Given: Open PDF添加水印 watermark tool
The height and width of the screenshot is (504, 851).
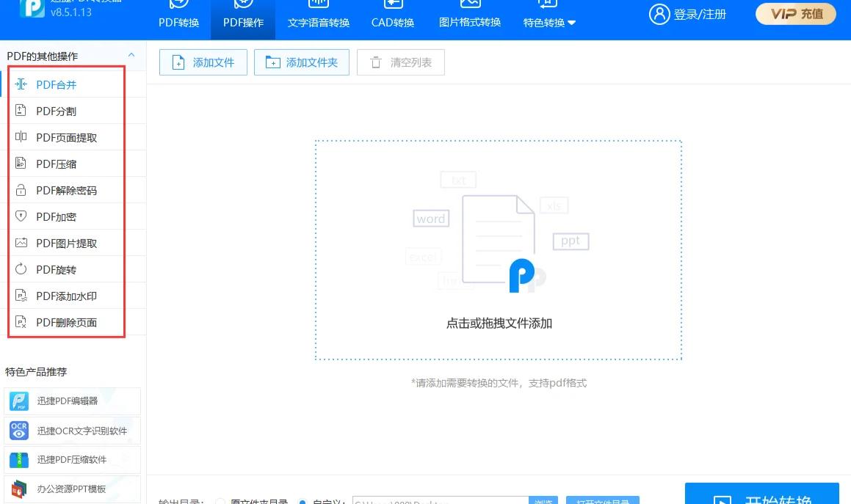Looking at the screenshot, I should point(73,296).
